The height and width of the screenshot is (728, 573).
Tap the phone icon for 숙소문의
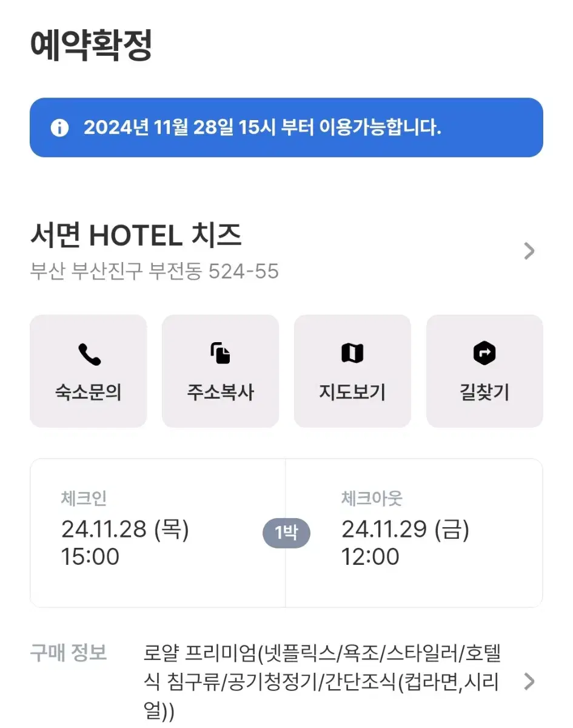(89, 354)
